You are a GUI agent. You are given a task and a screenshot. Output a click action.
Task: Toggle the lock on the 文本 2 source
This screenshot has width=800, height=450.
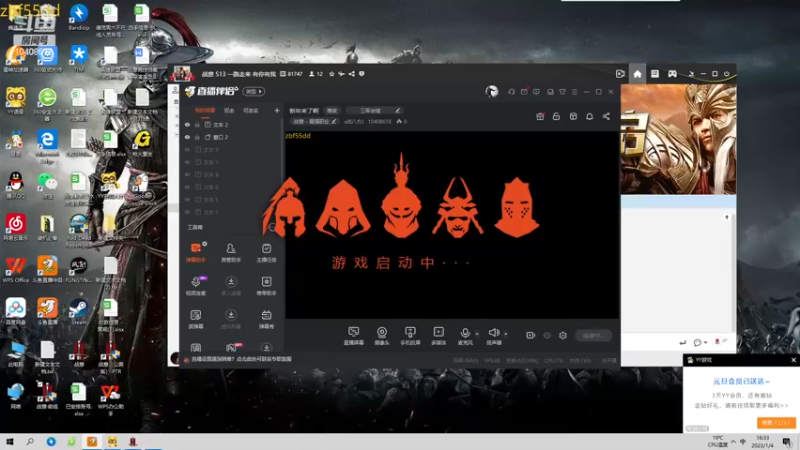(197, 124)
